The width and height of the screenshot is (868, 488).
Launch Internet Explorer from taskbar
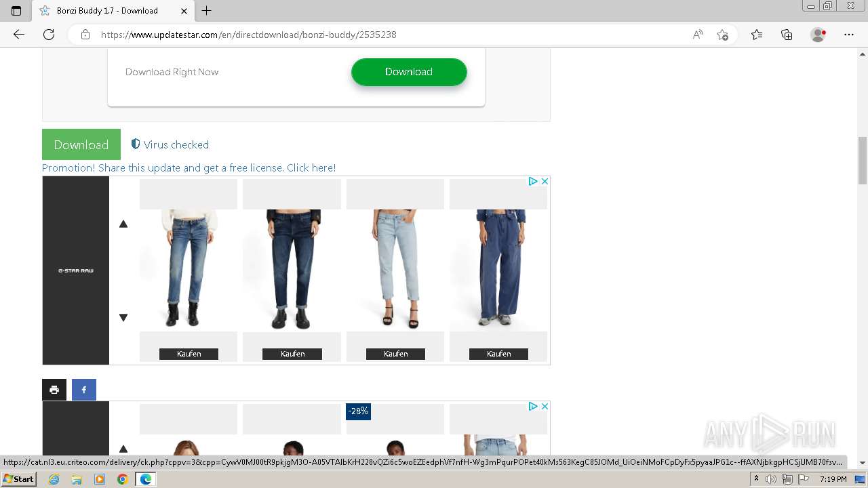tap(54, 479)
